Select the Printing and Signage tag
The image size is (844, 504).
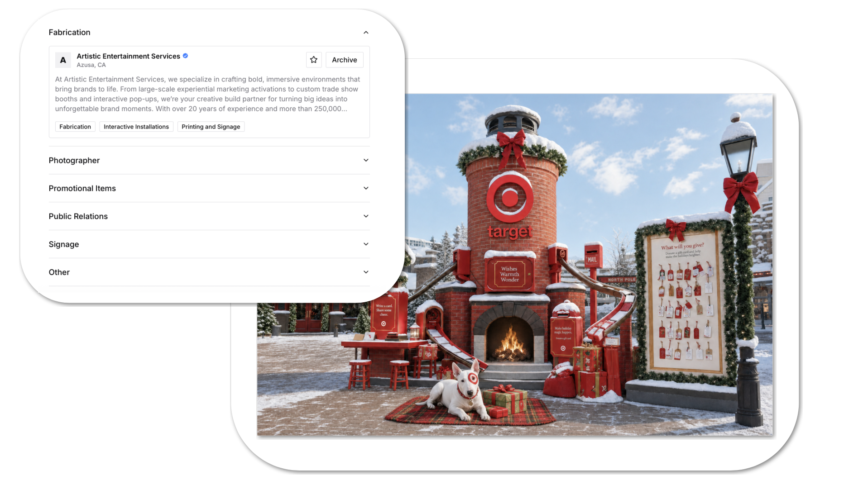[x=211, y=127]
